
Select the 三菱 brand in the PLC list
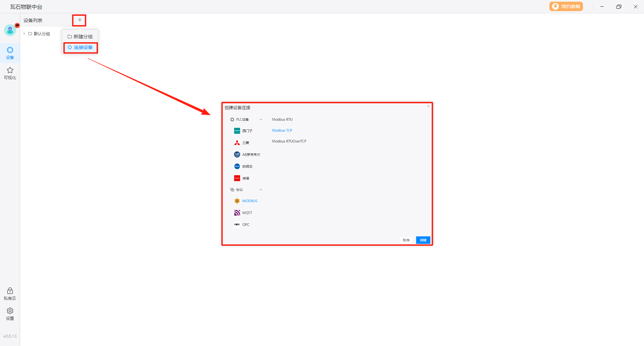click(x=246, y=143)
